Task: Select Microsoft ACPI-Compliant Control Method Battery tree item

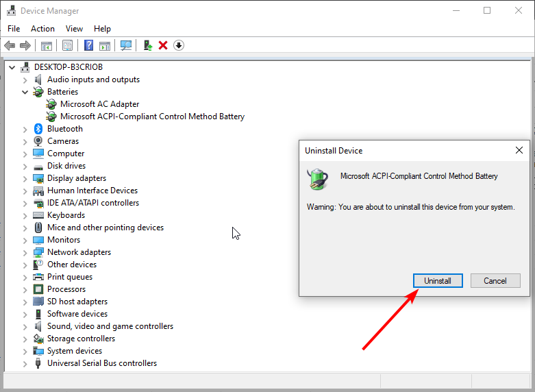Action: coord(153,117)
